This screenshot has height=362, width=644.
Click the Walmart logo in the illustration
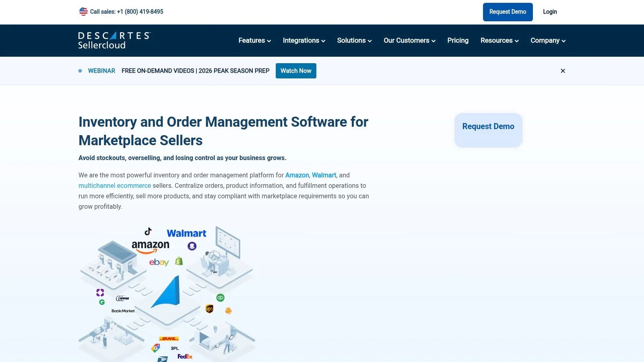186,233
